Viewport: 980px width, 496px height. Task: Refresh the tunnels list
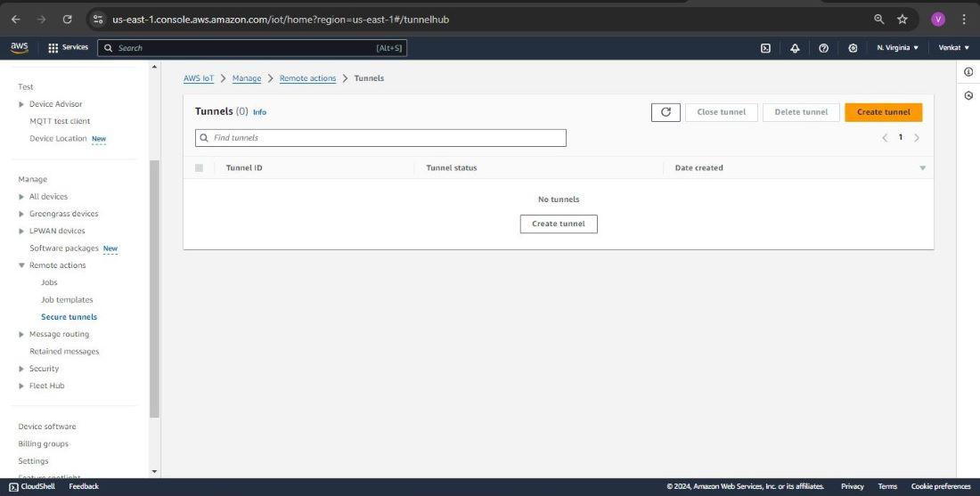tap(666, 112)
